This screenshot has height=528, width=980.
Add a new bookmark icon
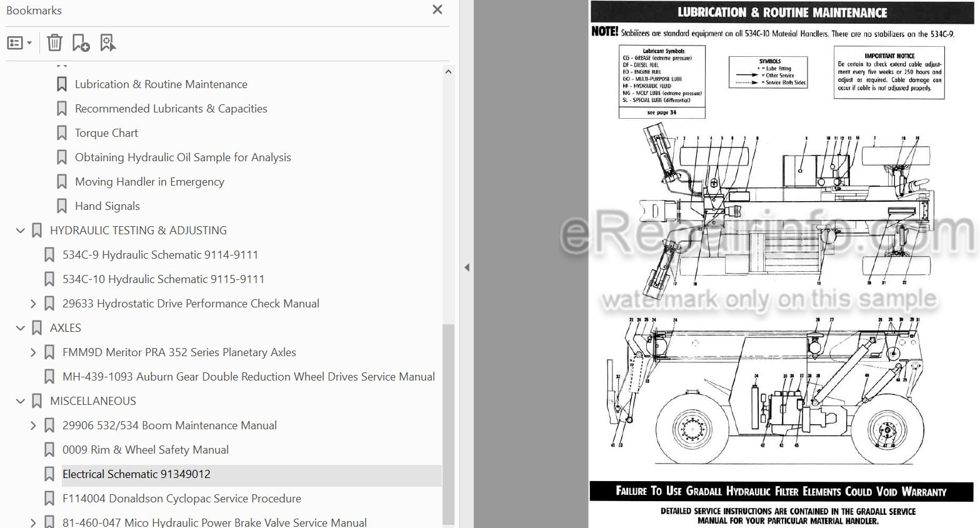[81, 42]
